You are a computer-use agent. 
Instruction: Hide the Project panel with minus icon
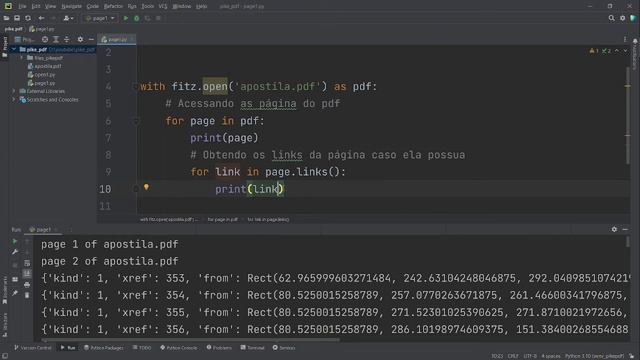pos(91,39)
